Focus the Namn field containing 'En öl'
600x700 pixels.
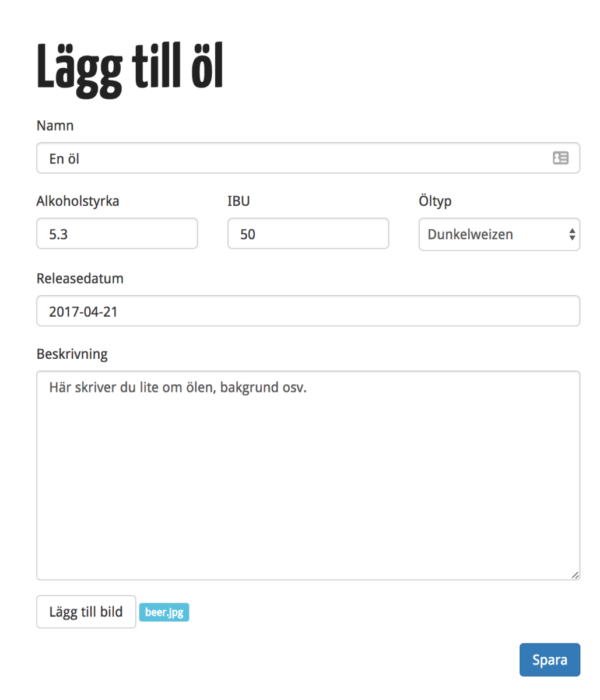coord(308,158)
